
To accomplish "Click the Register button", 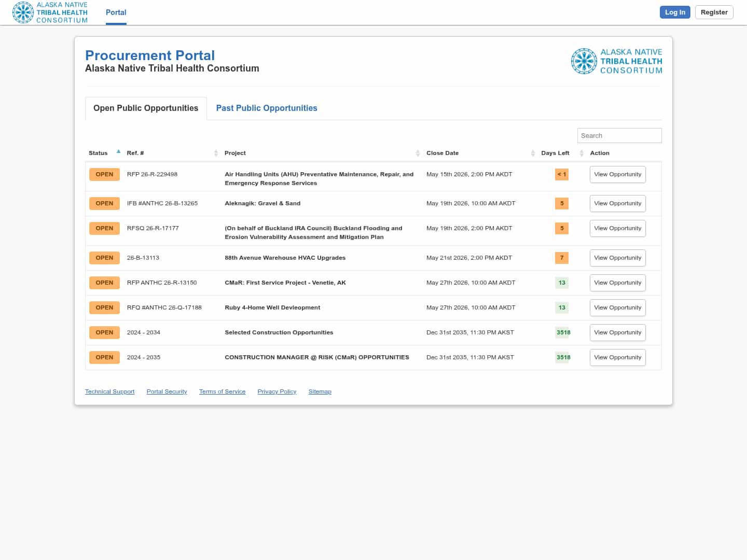I will coord(714,12).
